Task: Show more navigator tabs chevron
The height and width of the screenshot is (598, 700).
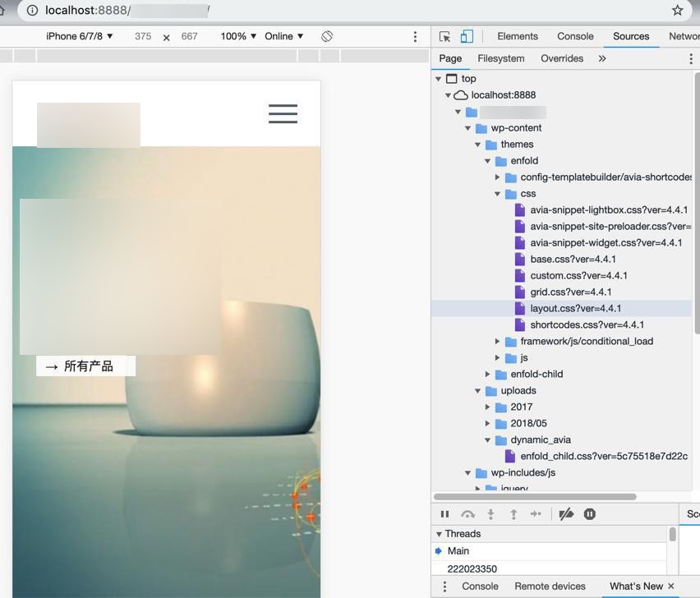Action: [x=602, y=58]
